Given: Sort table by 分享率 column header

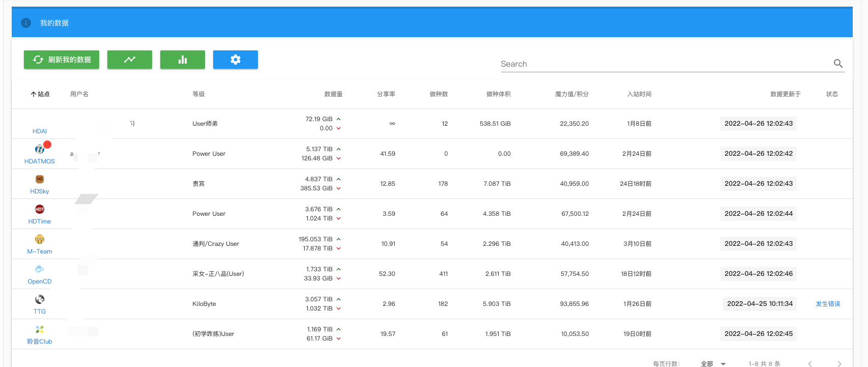Looking at the screenshot, I should pyautogui.click(x=386, y=94).
